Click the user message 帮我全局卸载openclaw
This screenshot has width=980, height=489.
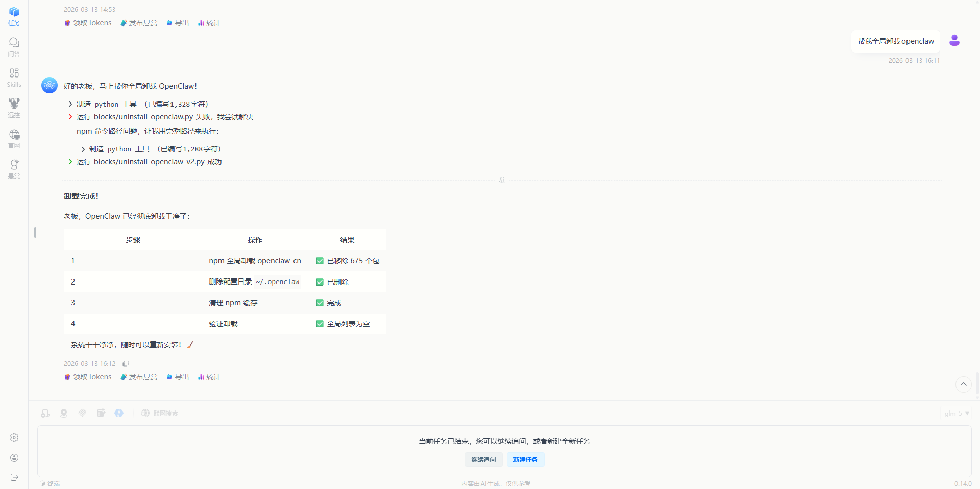point(895,41)
